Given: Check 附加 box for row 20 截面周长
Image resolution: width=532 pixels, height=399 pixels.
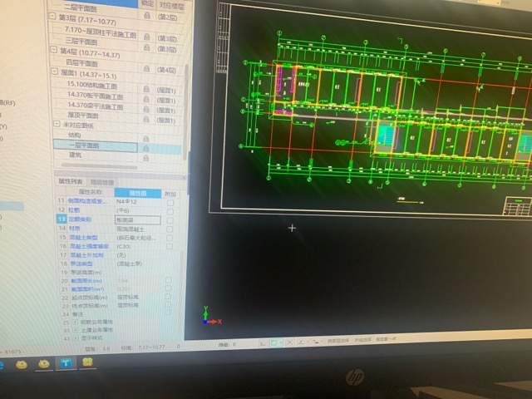Looking at the screenshot, I should coord(168,280).
